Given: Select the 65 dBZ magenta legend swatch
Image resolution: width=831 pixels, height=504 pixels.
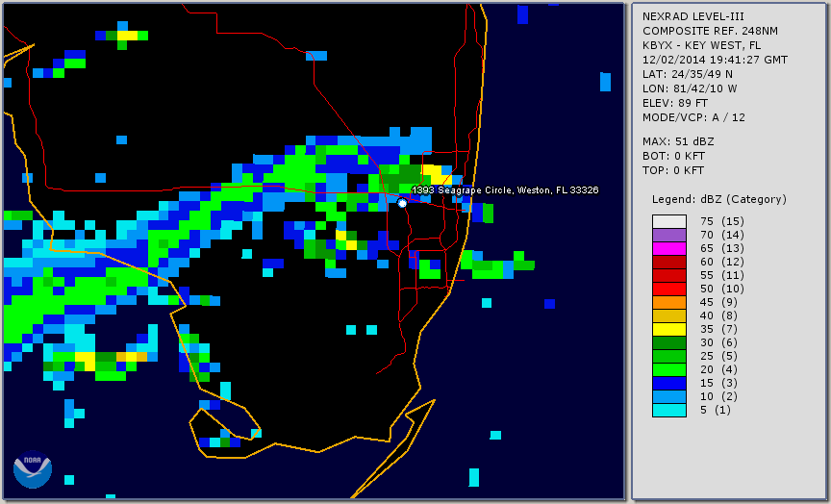Looking at the screenshot, I should tap(669, 248).
